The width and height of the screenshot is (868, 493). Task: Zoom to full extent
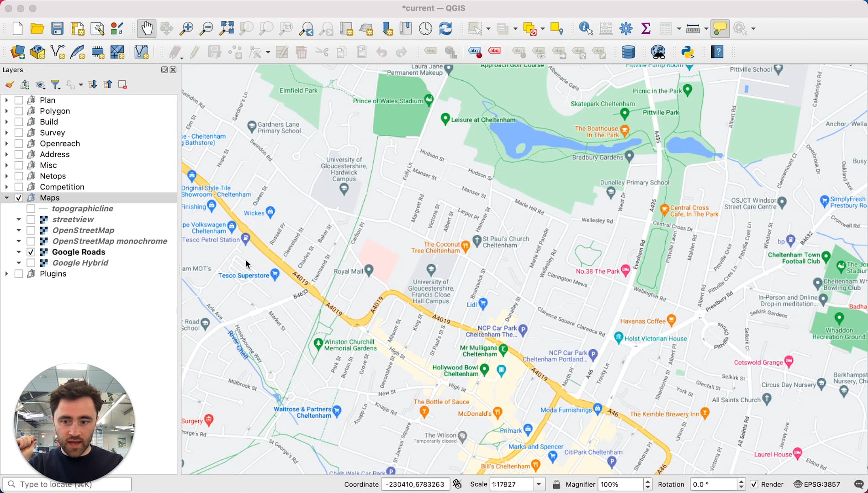227,28
